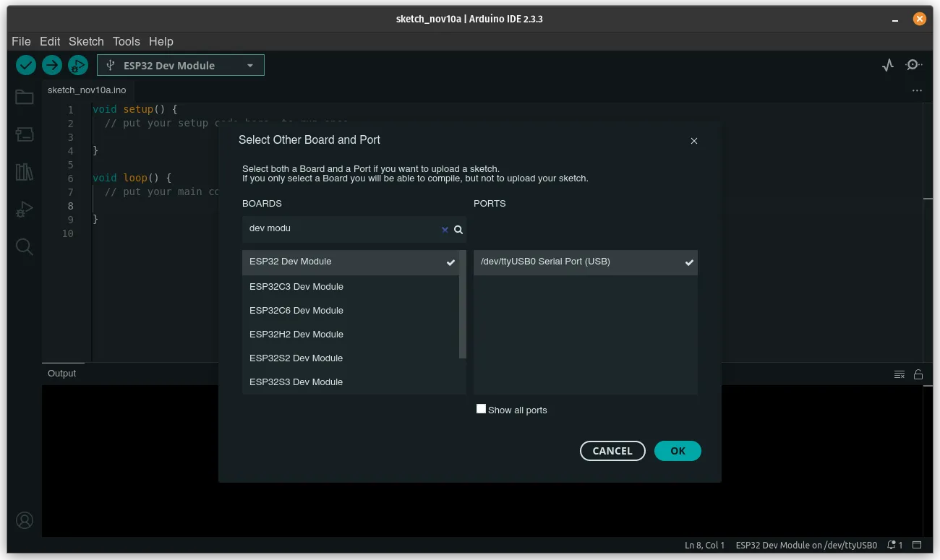Image resolution: width=940 pixels, height=560 pixels.
Task: Open Boards Manager in sidebar
Action: [x=25, y=134]
